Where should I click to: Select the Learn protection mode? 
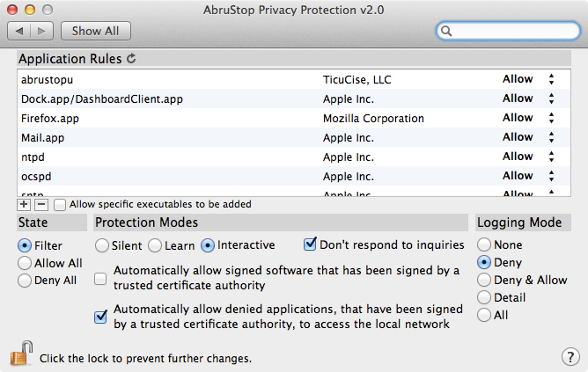[x=155, y=245]
